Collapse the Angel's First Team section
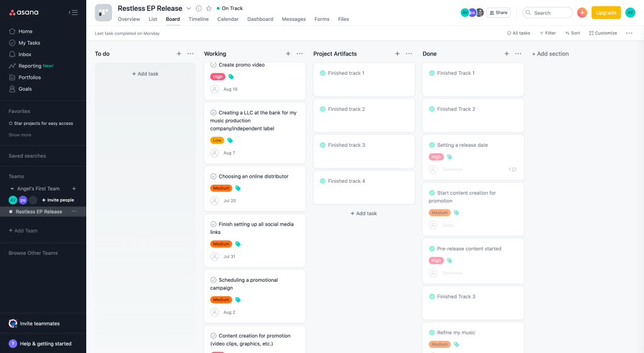Screen dimensions: 644x353 (x=11, y=188)
